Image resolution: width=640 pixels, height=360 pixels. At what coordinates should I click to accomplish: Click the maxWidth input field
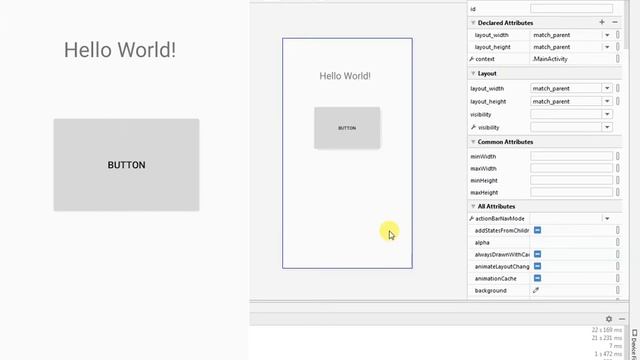[x=571, y=168]
